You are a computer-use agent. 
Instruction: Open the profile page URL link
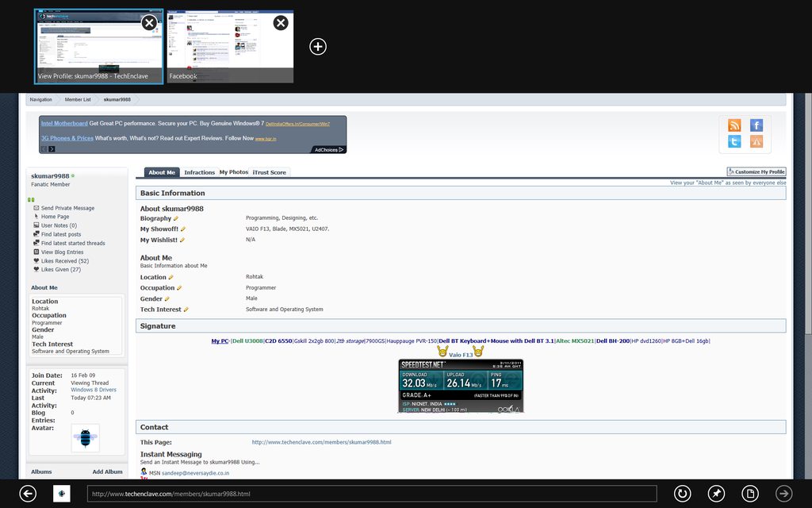(322, 442)
